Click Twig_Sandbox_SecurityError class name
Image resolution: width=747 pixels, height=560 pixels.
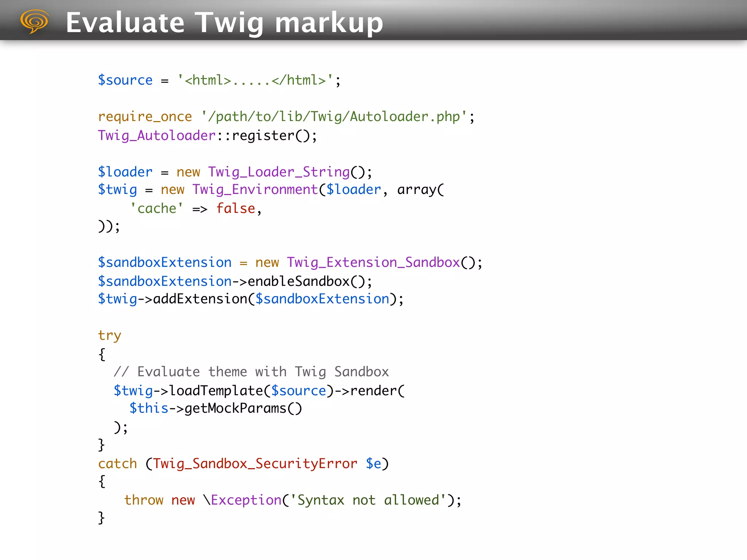pyautogui.click(x=255, y=463)
